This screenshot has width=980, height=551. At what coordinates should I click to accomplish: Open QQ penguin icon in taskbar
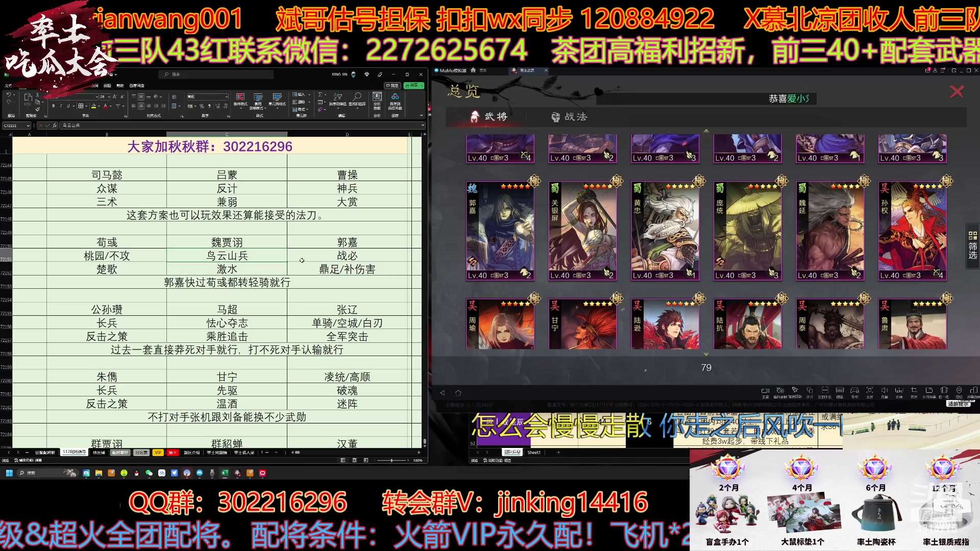click(136, 473)
